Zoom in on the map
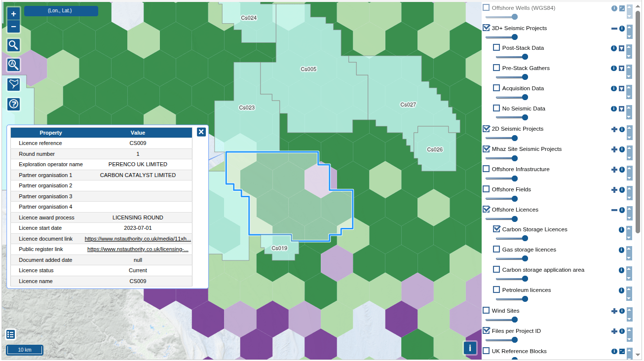 (13, 14)
